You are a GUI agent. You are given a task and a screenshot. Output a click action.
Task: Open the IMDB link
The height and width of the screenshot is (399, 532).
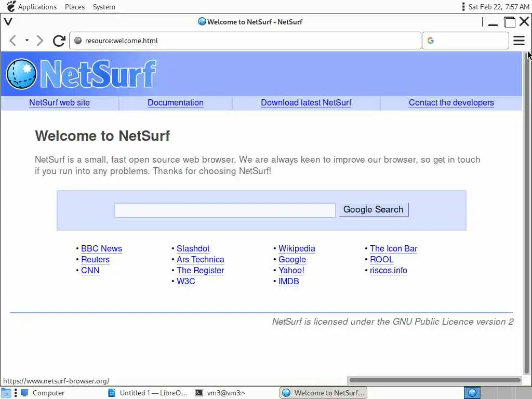(289, 281)
